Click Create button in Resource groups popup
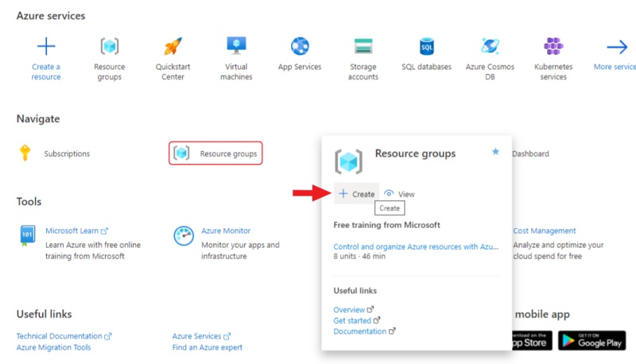 pos(356,194)
